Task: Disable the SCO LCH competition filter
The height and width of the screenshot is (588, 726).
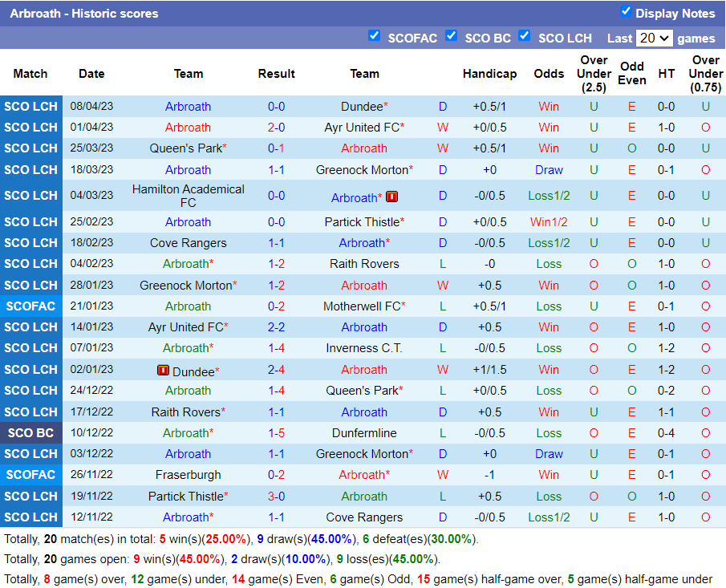Action: (524, 35)
